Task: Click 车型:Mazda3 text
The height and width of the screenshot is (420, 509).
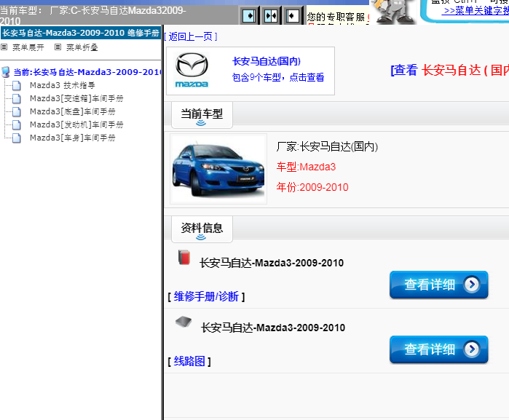Action: (306, 167)
